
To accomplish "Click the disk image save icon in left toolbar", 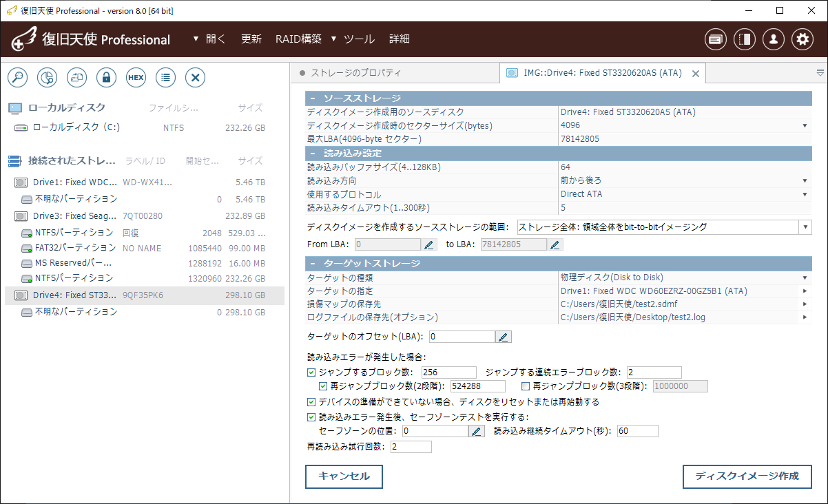I will pyautogui.click(x=76, y=78).
